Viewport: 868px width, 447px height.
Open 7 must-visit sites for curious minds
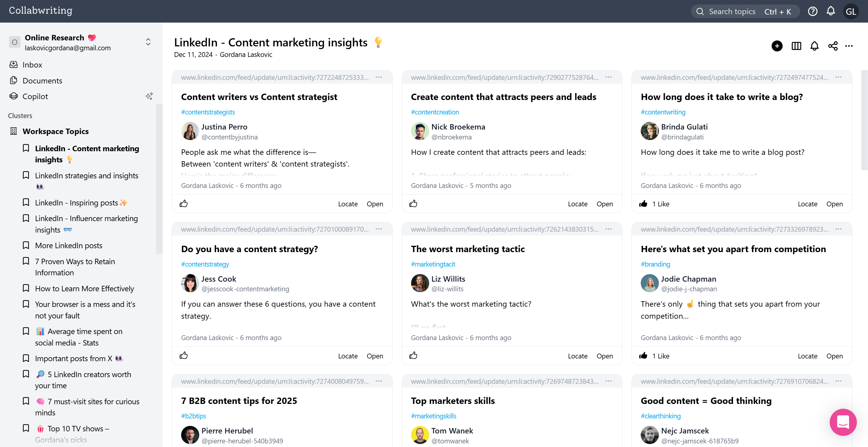tap(87, 407)
